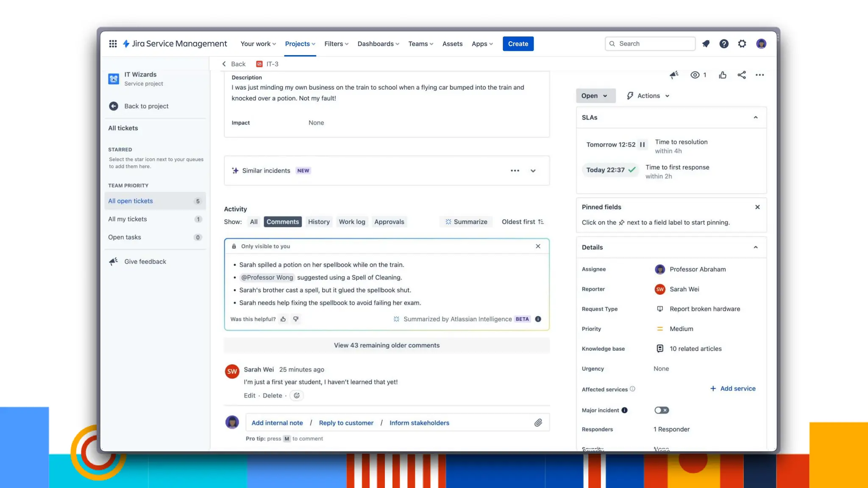
Task: Click thumbs down on the AI summary
Action: pos(296,319)
